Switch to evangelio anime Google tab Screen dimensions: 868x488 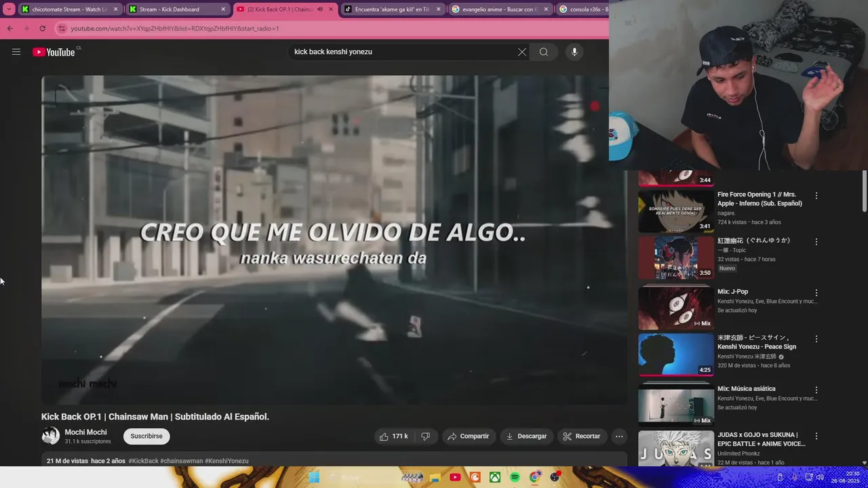pos(500,9)
